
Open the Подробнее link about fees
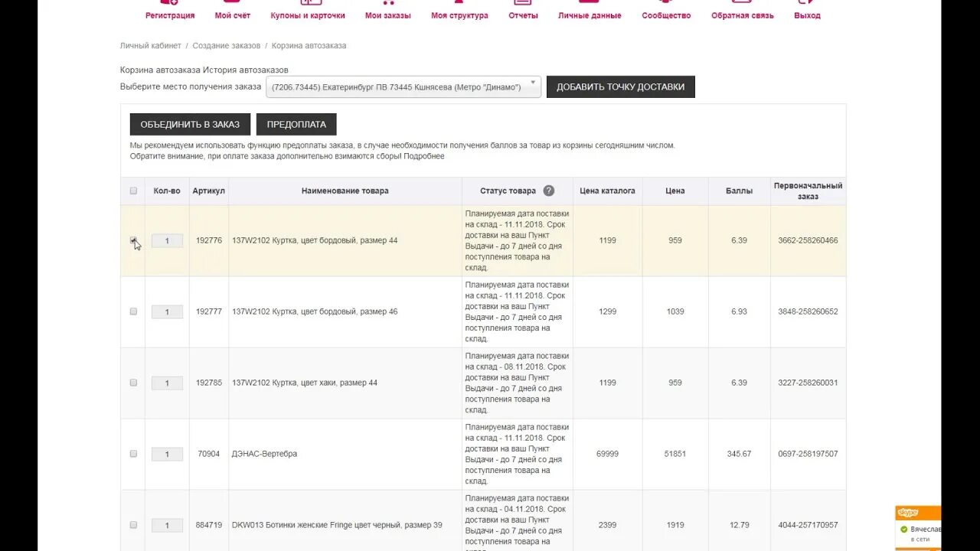point(424,156)
